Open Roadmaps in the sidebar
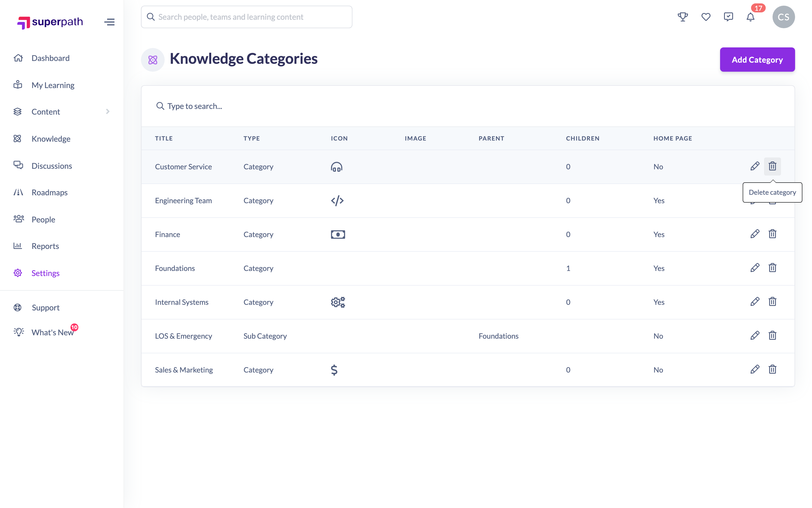 [49, 192]
